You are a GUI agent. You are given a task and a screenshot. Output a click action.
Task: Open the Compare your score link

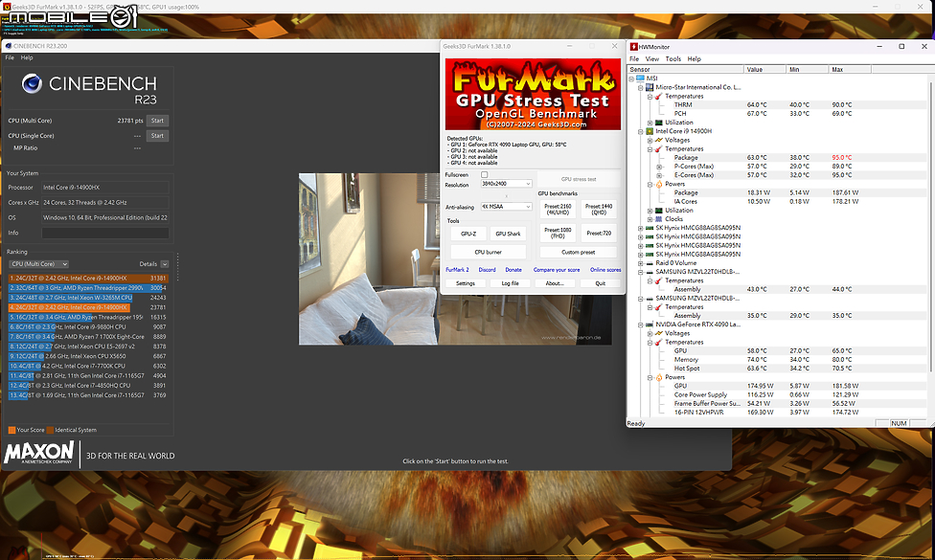[x=557, y=270]
